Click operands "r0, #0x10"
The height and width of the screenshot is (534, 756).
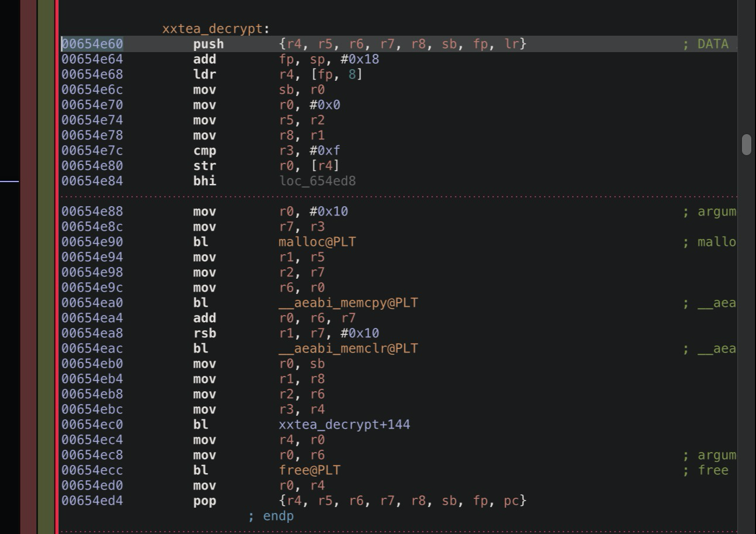click(x=314, y=211)
